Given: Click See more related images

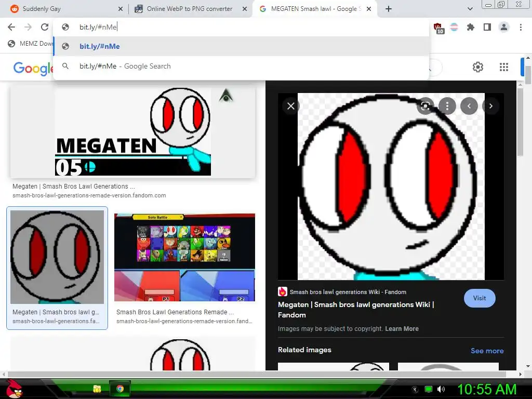Looking at the screenshot, I should click(487, 351).
